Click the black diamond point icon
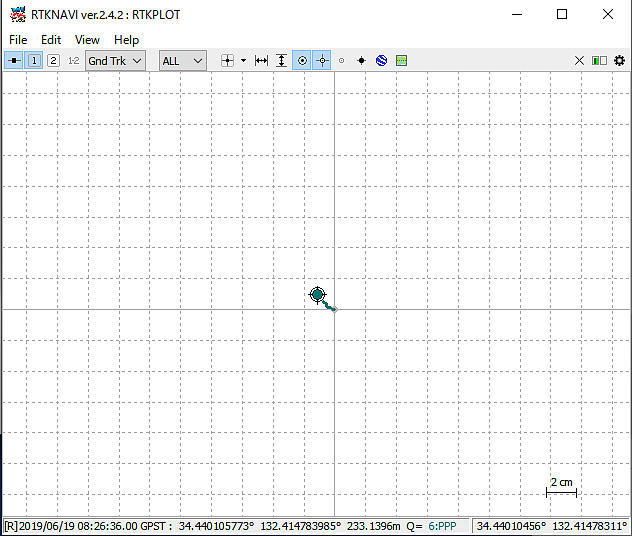632x536 pixels. tap(362, 61)
